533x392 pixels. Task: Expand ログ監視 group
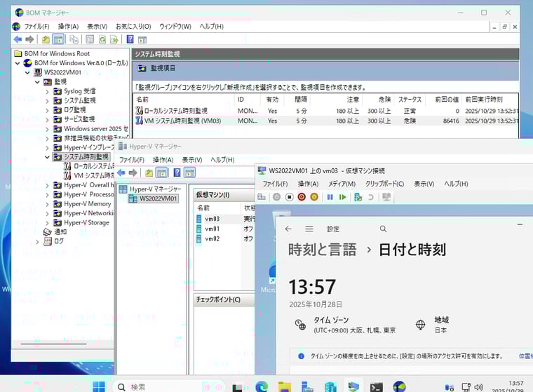[47, 110]
